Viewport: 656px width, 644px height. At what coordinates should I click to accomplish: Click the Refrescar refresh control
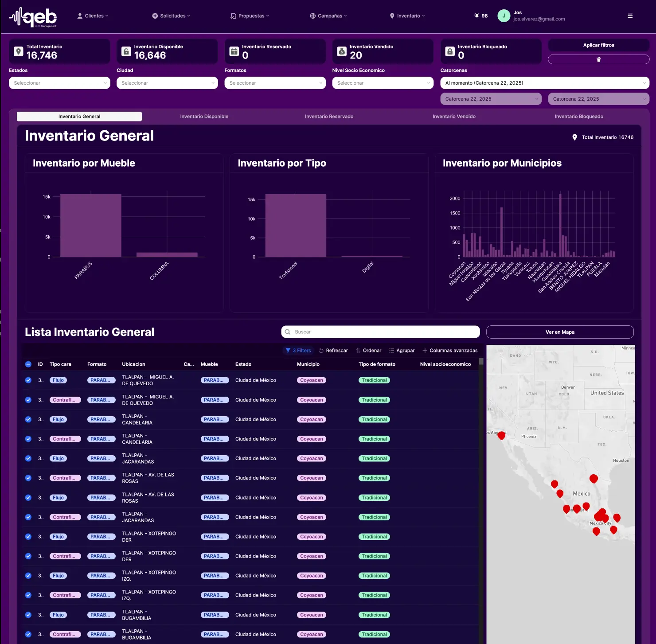(x=333, y=351)
